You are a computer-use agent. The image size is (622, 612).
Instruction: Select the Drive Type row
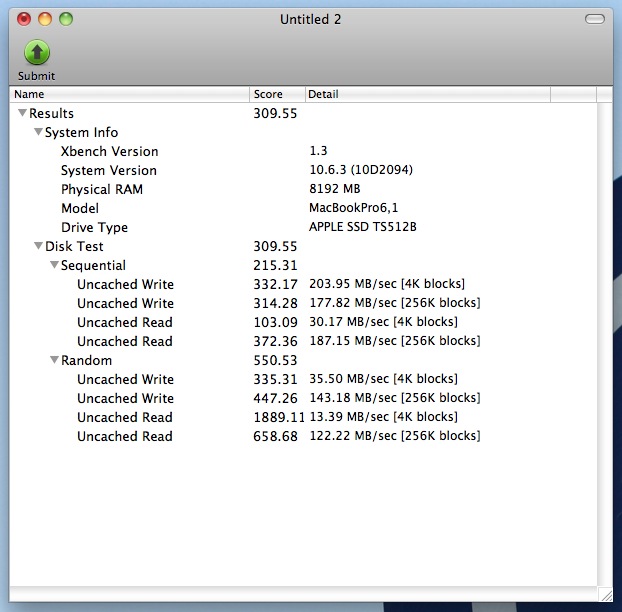click(303, 227)
